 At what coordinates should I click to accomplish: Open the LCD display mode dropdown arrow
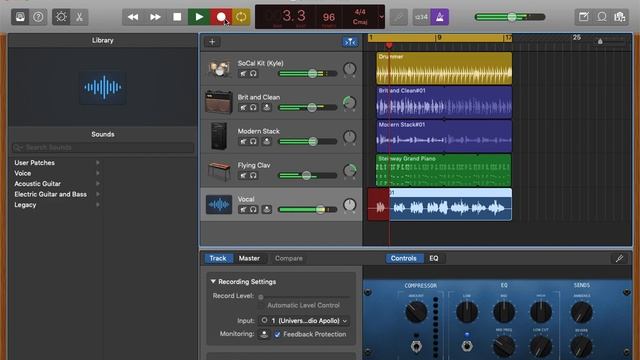point(381,17)
